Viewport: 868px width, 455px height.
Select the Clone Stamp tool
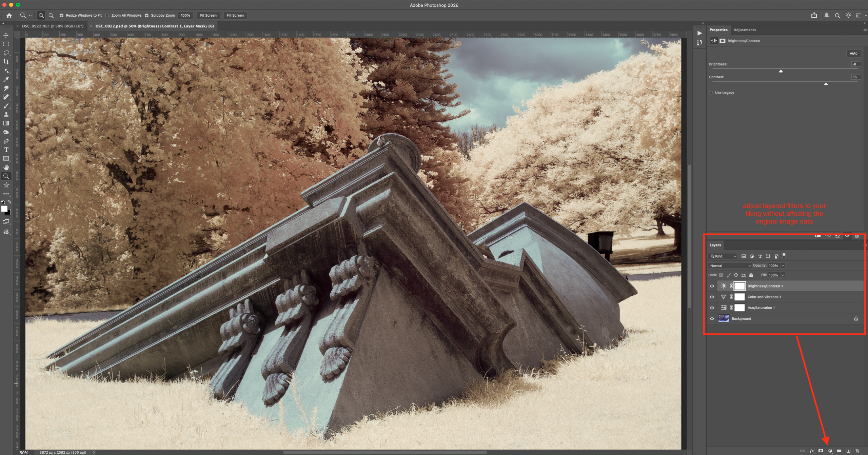(x=6, y=115)
